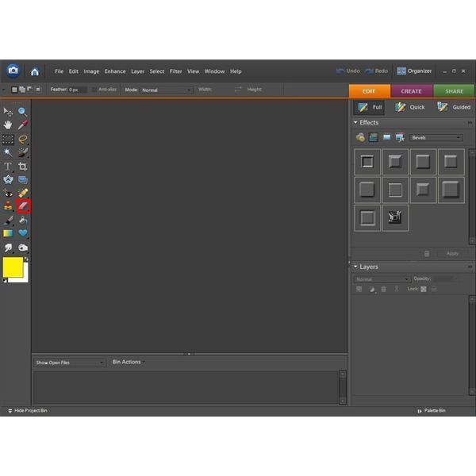Switch to the CREATE tab
Viewport: 476px width, 476px height.
(411, 91)
